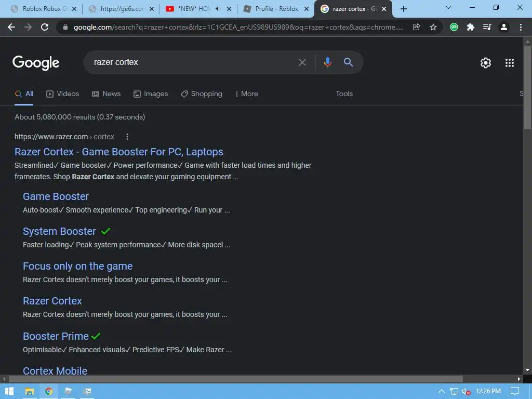
Task: Start voice search with microphone
Action: pyautogui.click(x=327, y=62)
